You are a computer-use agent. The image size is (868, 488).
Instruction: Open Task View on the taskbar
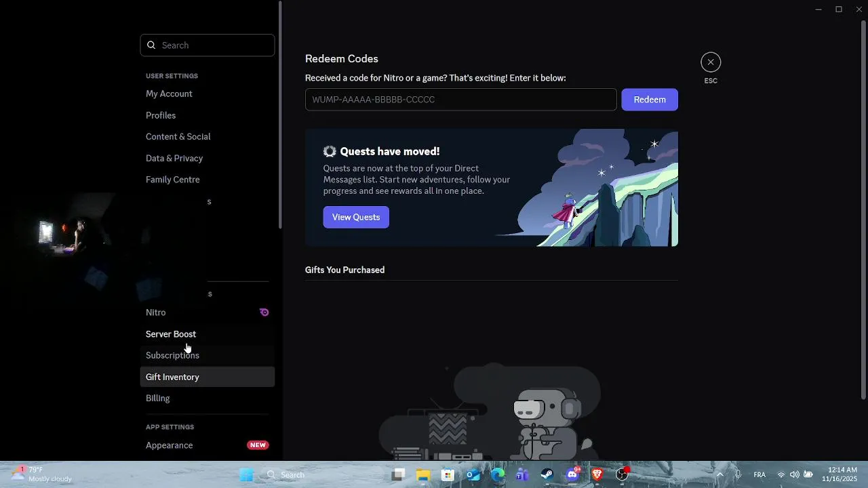[398, 475]
